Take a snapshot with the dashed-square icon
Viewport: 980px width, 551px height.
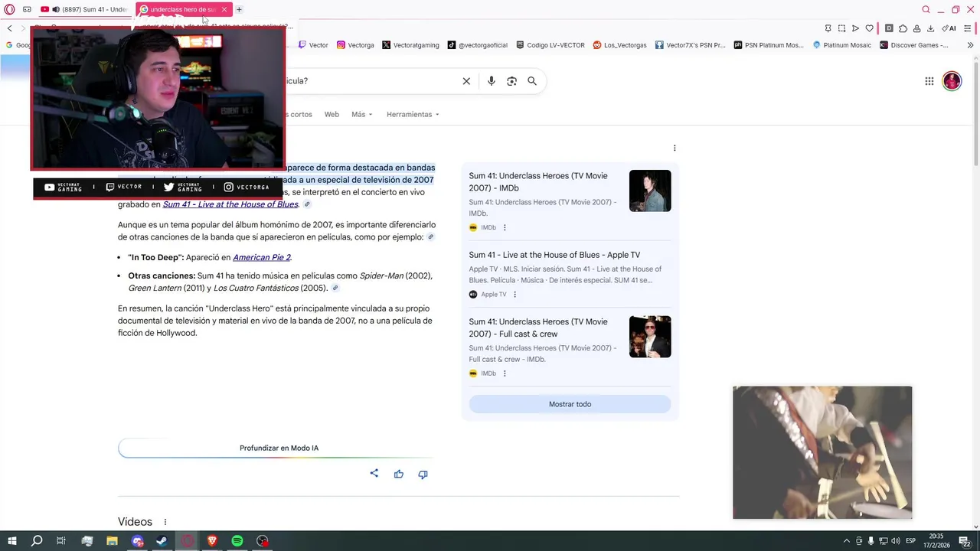tap(841, 28)
